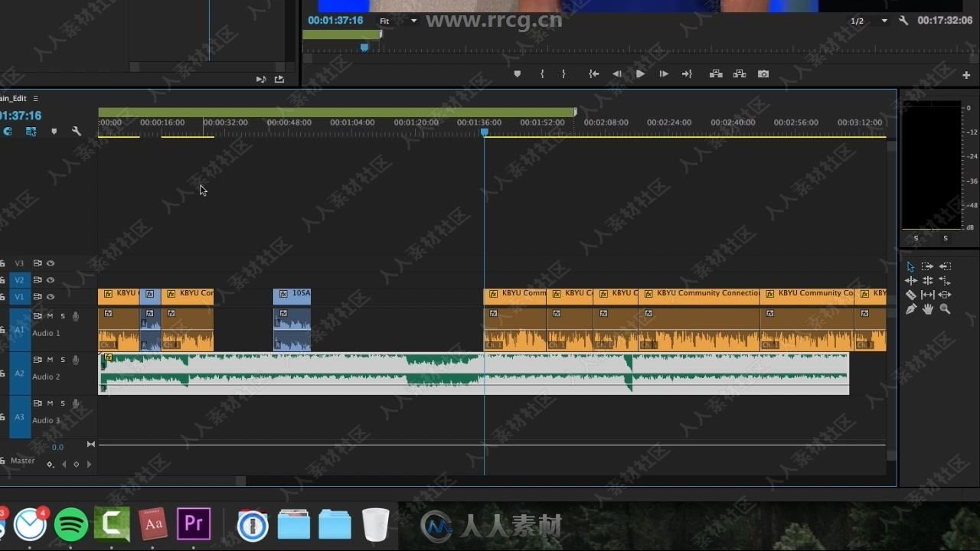
Task: Mark Out point in Program Monitor
Action: point(563,74)
